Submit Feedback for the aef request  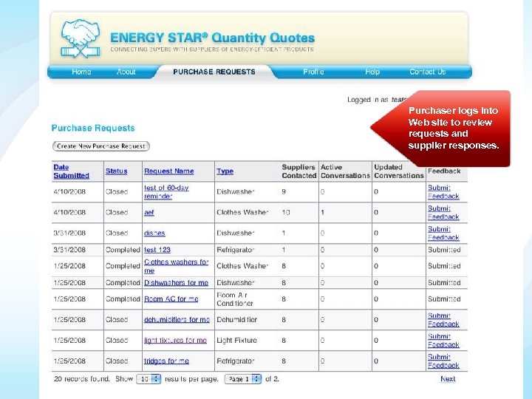(443, 213)
